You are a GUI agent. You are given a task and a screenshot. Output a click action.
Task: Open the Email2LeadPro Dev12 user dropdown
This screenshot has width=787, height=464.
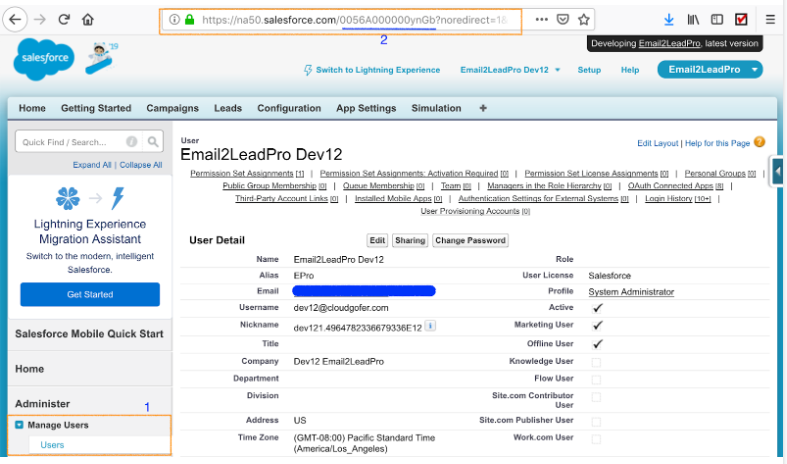point(510,70)
